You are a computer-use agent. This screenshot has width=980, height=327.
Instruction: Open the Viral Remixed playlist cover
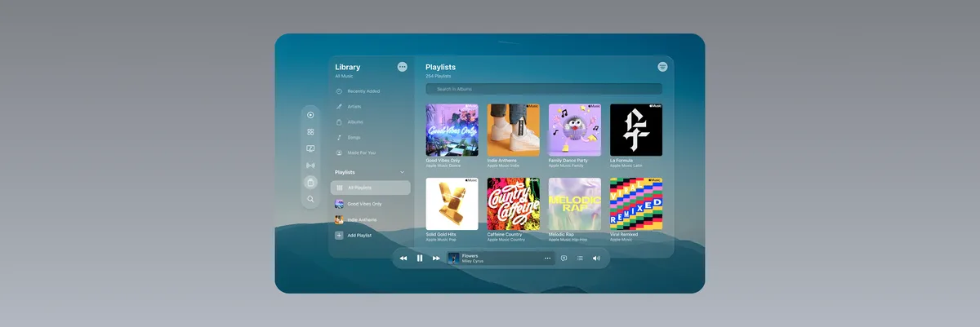[636, 204]
